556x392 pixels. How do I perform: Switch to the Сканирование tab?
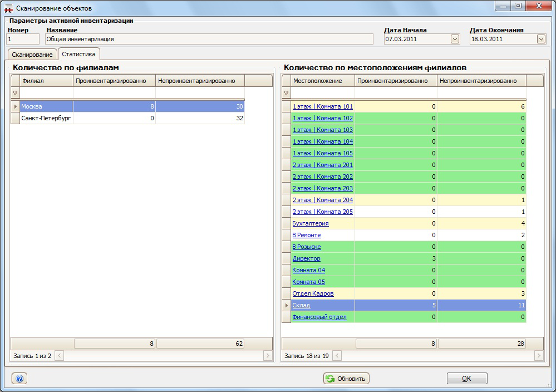[x=32, y=55]
